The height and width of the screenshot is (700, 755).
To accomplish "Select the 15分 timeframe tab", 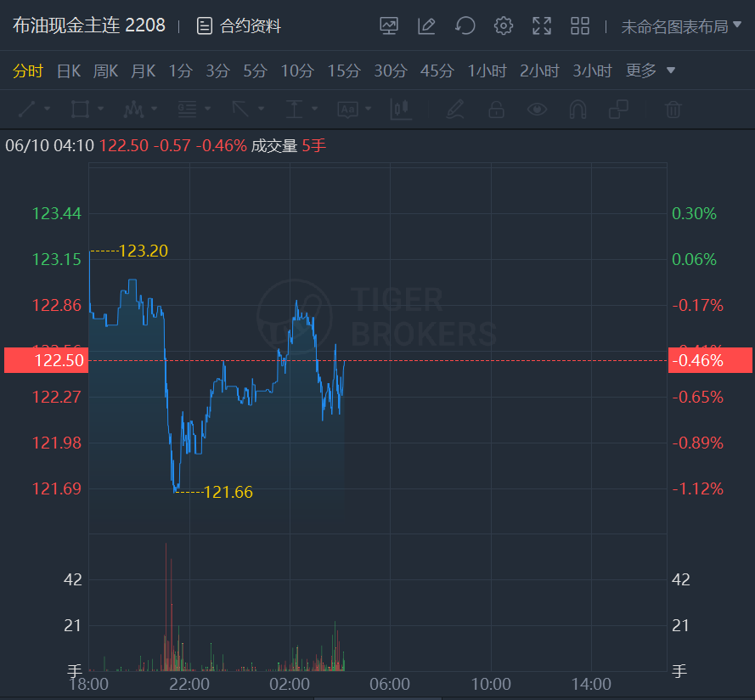I will click(x=344, y=71).
